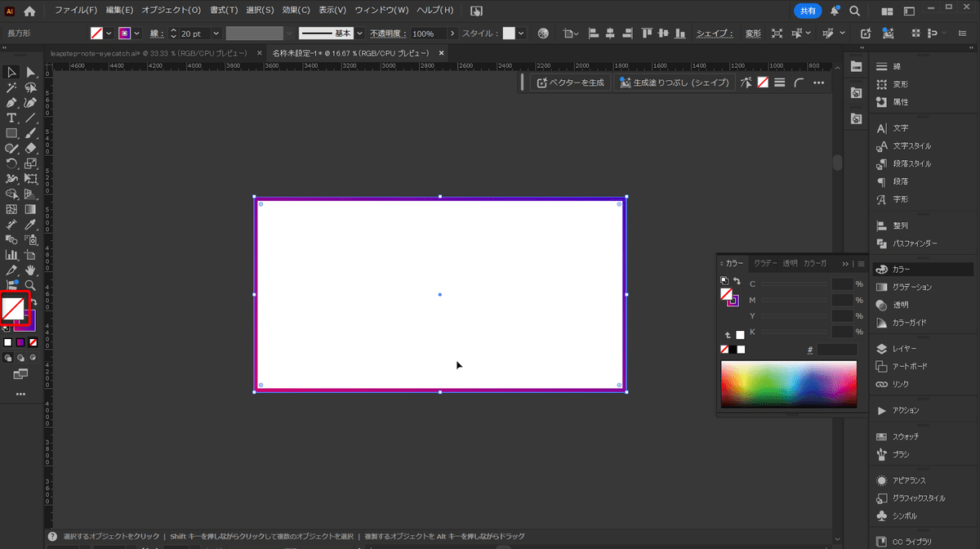Set paint to None in toolbar color modes
980x549 pixels.
pos(33,342)
